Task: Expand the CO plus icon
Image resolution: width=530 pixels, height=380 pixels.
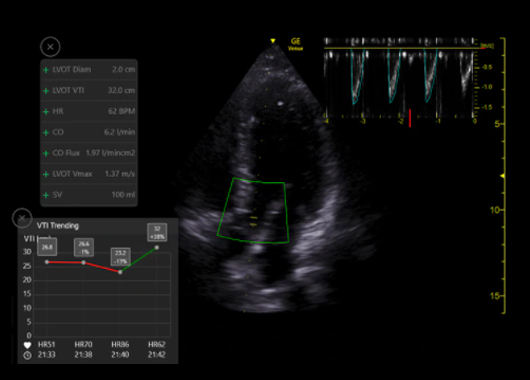Action: coord(46,133)
